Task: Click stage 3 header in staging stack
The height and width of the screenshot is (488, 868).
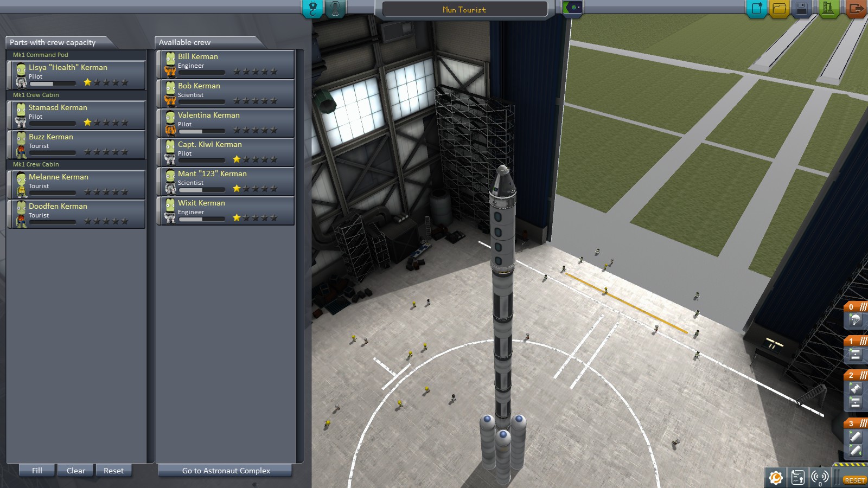Action: [x=856, y=423]
